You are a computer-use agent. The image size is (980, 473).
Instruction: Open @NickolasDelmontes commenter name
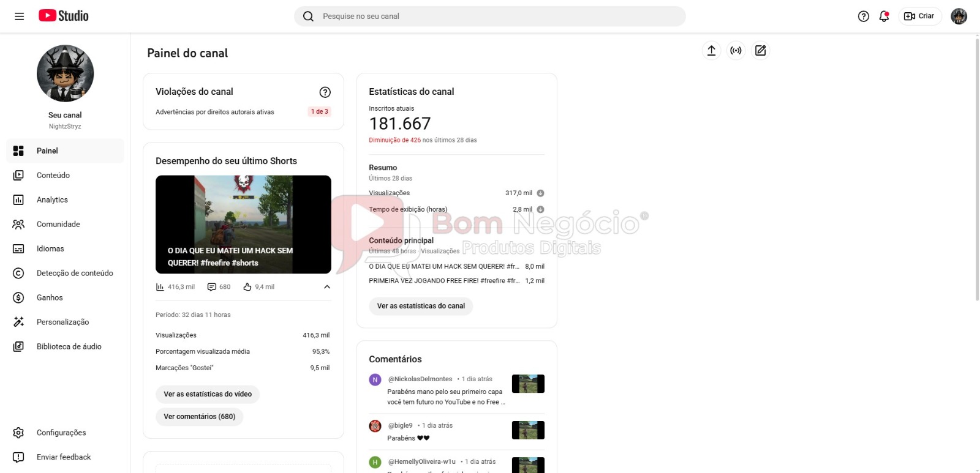coord(420,379)
